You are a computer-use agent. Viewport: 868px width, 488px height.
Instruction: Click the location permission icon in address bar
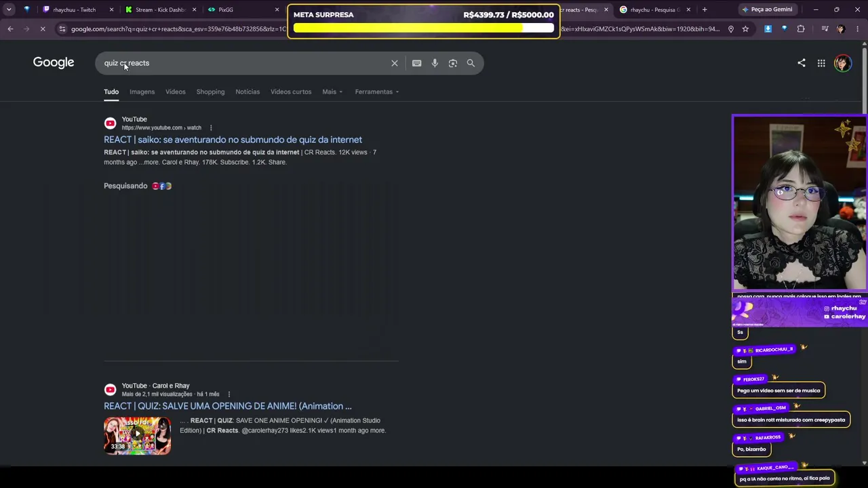730,29
